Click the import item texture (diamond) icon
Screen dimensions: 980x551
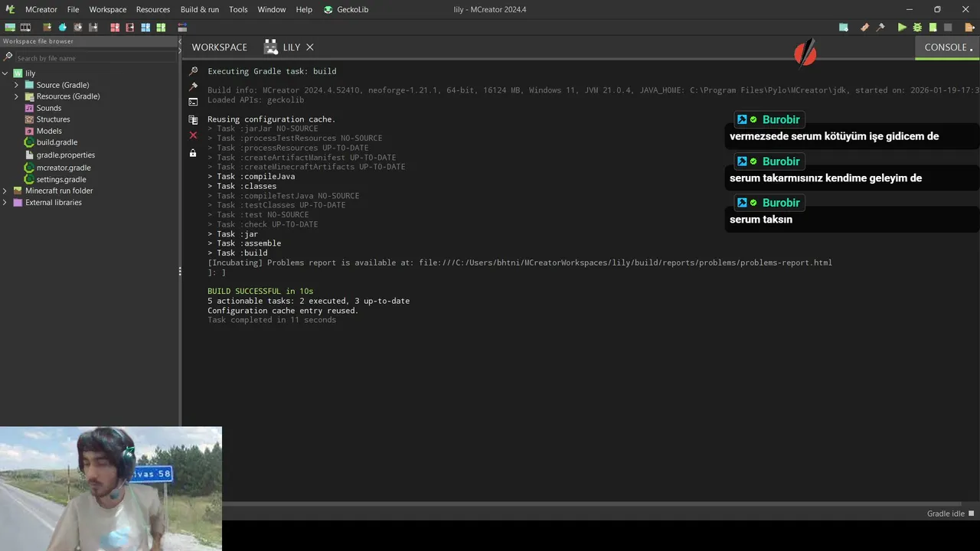pos(63,28)
